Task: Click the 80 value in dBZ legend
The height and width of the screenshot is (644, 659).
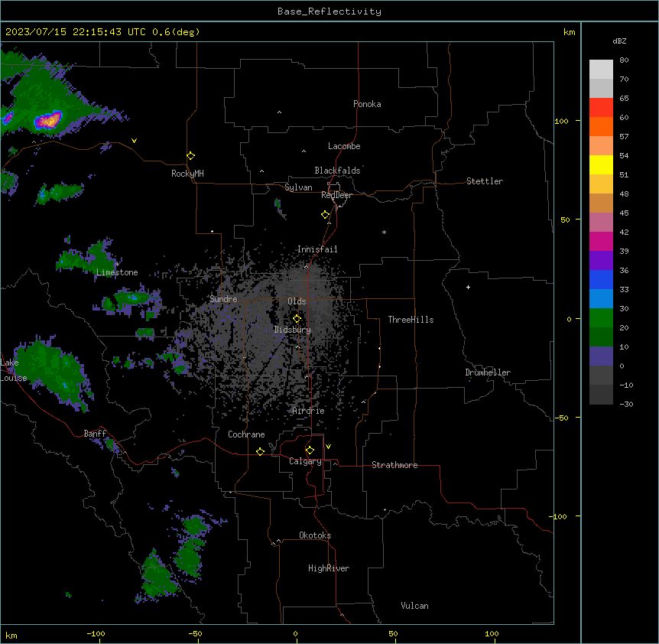Action: (x=624, y=60)
